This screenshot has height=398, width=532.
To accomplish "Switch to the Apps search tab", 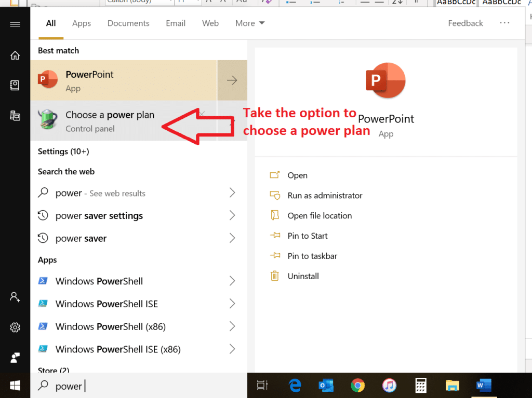I will [x=82, y=23].
